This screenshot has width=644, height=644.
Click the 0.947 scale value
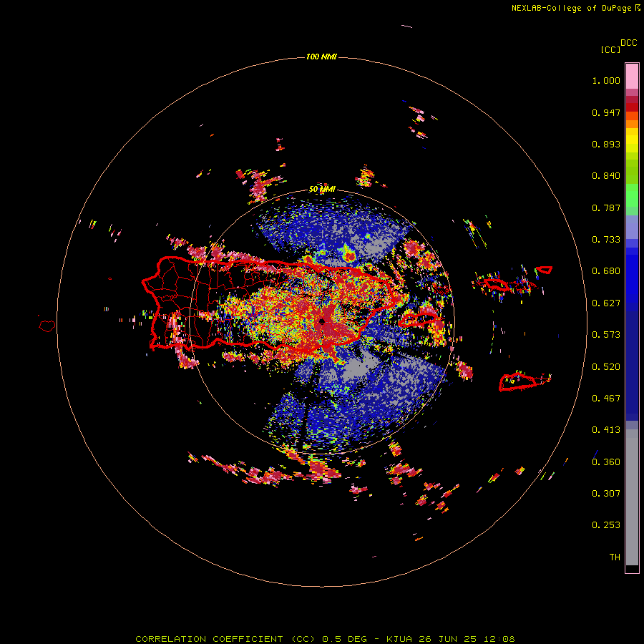606,112
